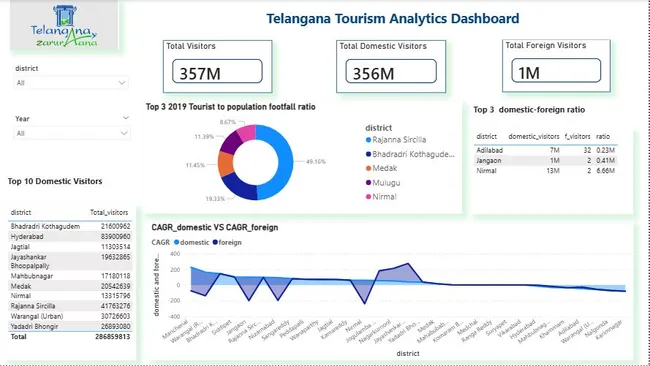Sort by domestic_visitors column header
The height and width of the screenshot is (366, 650).
534,136
